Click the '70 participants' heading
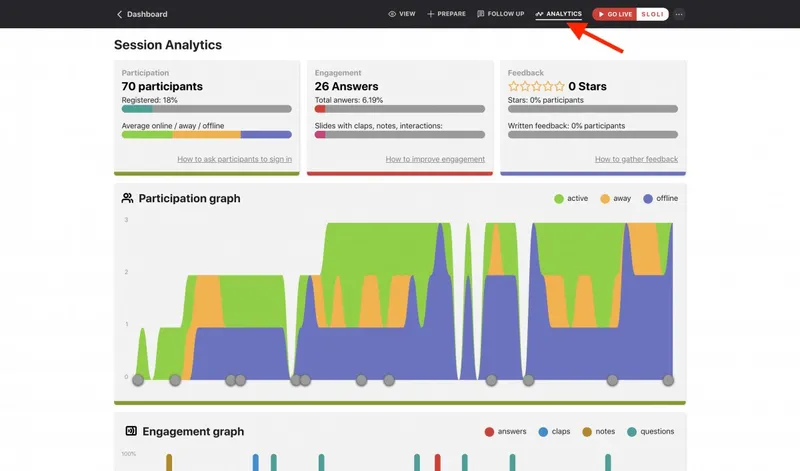This screenshot has width=800, height=471. coord(162,86)
